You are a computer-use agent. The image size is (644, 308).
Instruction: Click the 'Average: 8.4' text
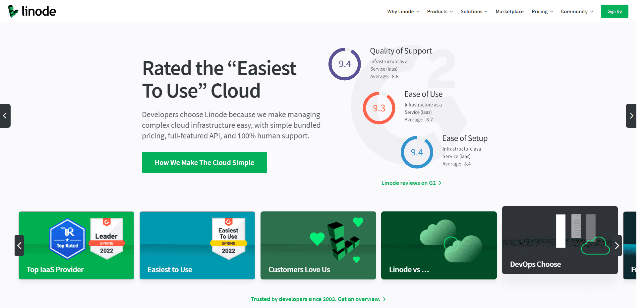click(456, 164)
